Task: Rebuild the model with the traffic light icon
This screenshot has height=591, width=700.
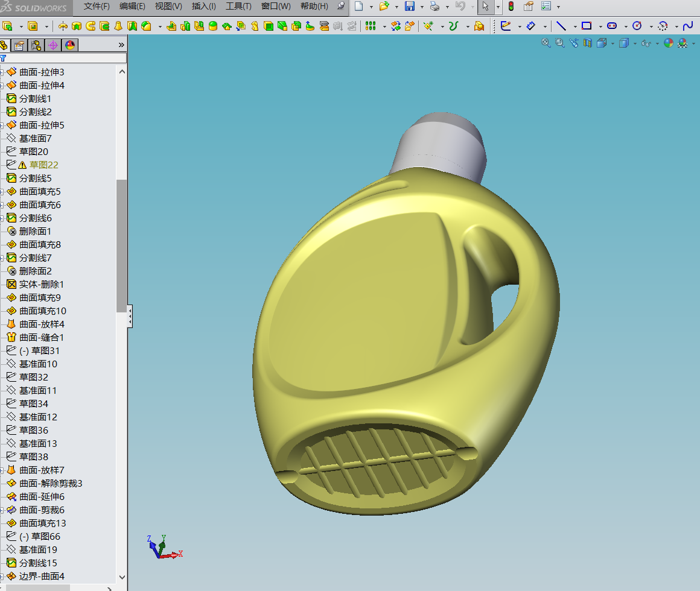Action: coord(511,6)
